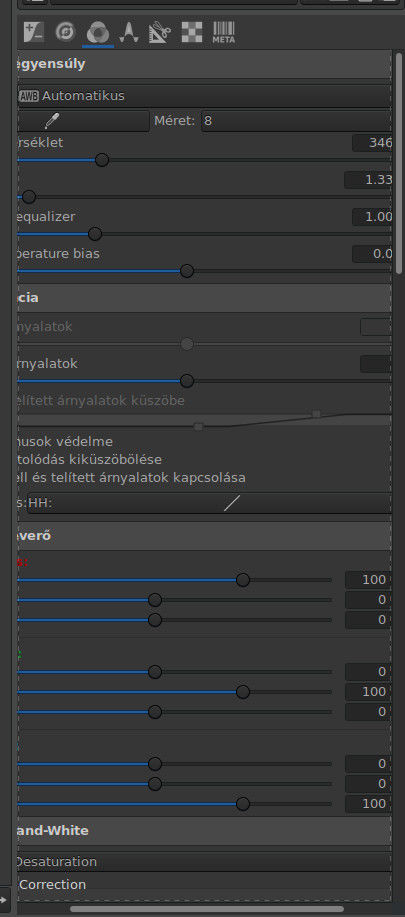The width and height of the screenshot is (405, 917).
Task: Select the Color tab icon
Action: (97, 32)
